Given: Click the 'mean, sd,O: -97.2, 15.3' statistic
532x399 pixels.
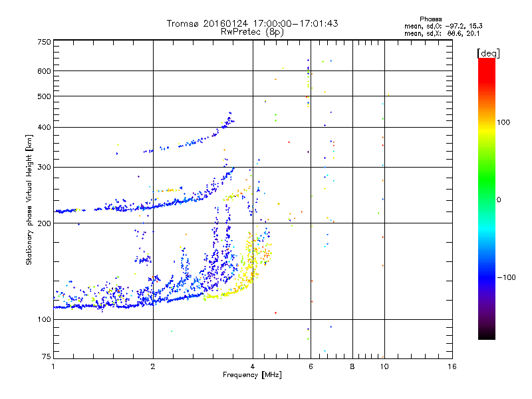Looking at the screenshot, I should pos(443,26).
